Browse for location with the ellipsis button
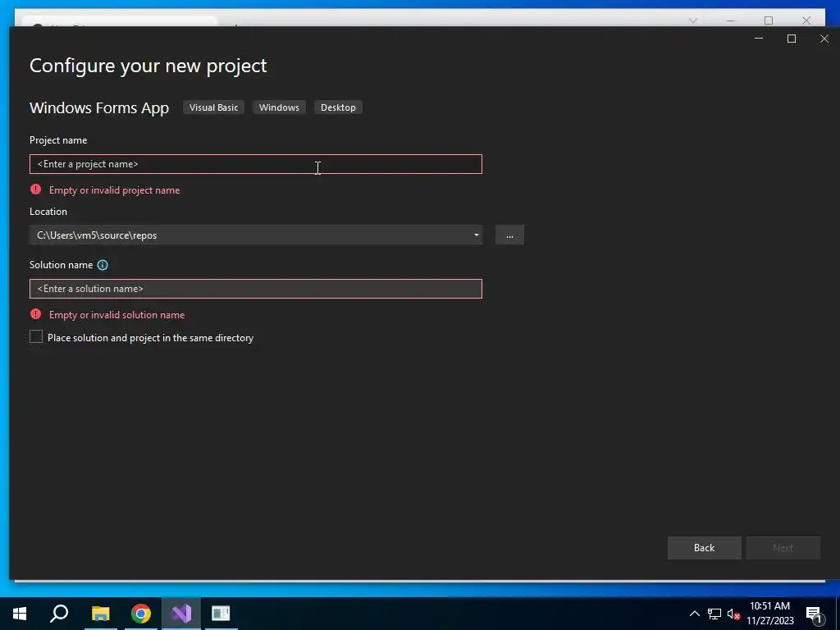Screen dimensions: 840x630 point(509,235)
